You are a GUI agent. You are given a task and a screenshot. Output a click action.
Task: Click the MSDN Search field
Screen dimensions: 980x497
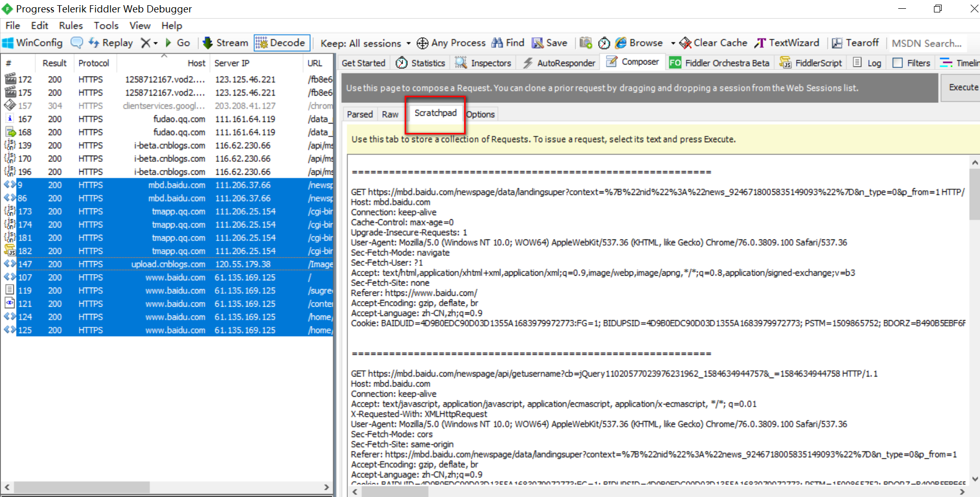(927, 43)
